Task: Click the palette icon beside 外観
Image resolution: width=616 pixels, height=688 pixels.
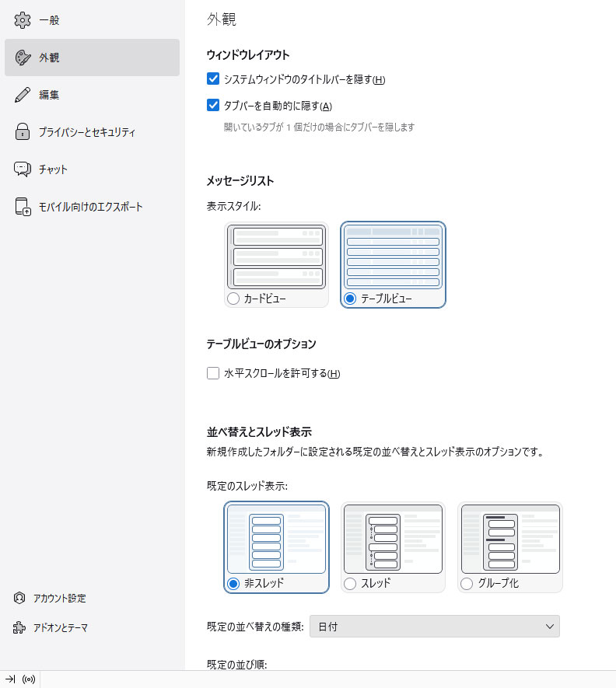Action: 23,58
